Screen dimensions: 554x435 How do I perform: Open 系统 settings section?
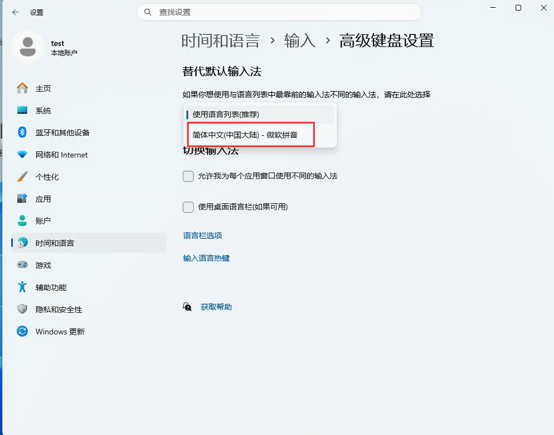(x=89, y=110)
